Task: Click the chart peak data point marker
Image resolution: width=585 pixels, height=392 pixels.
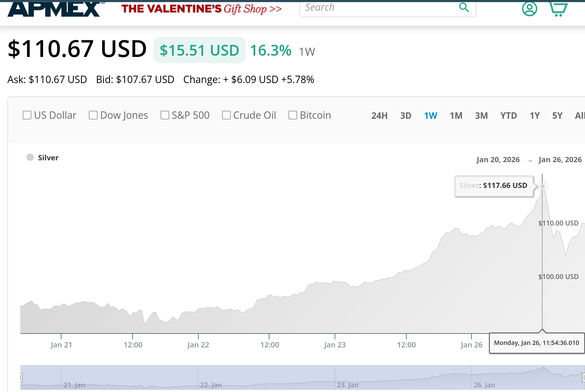Action: (x=543, y=186)
